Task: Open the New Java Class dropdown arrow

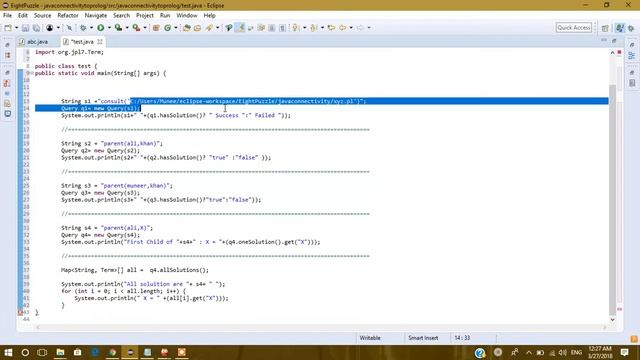Action: click(176, 28)
